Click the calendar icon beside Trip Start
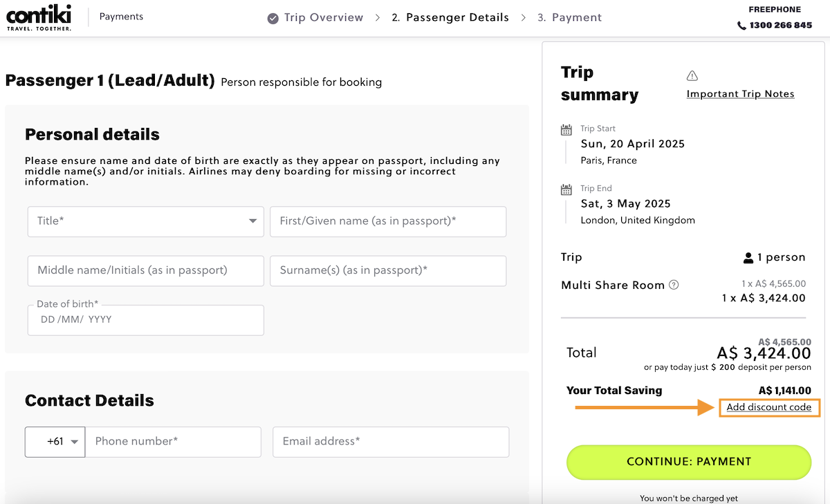 coord(566,129)
